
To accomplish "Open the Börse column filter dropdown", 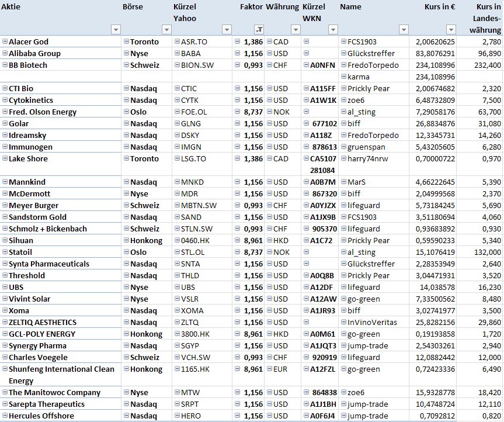I will [x=166, y=30].
